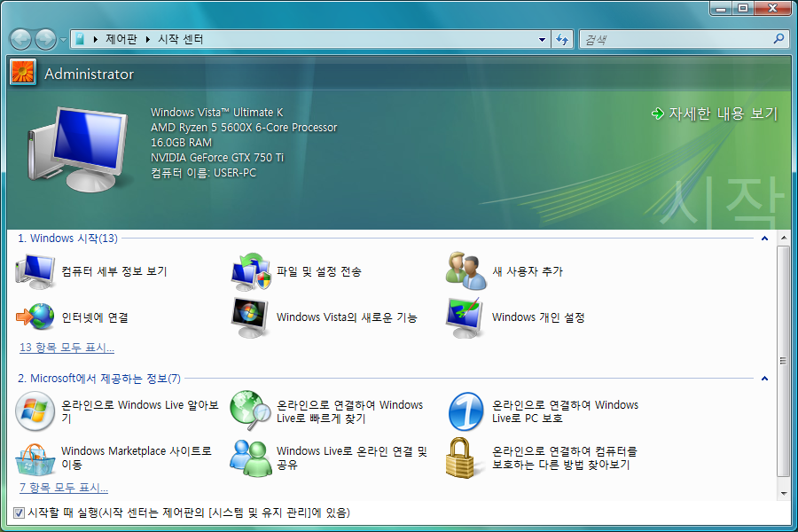The width and height of the screenshot is (798, 532).
Task: Maximize the 시작 센터 window
Action: 743,8
